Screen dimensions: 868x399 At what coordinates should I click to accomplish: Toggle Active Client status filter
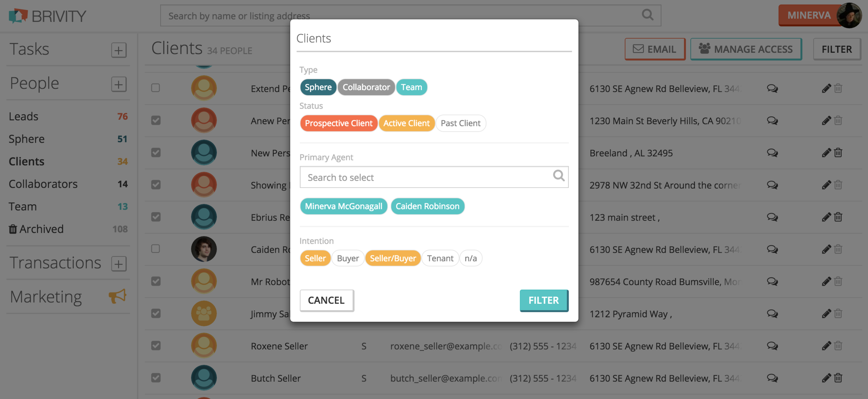click(x=406, y=123)
